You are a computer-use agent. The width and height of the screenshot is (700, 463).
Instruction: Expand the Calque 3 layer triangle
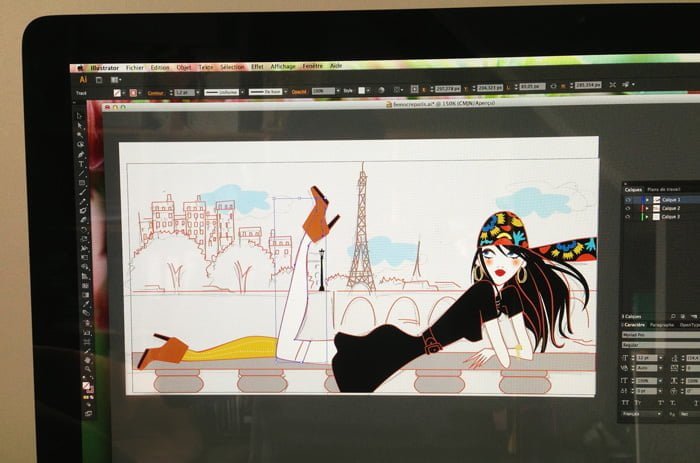point(647,217)
